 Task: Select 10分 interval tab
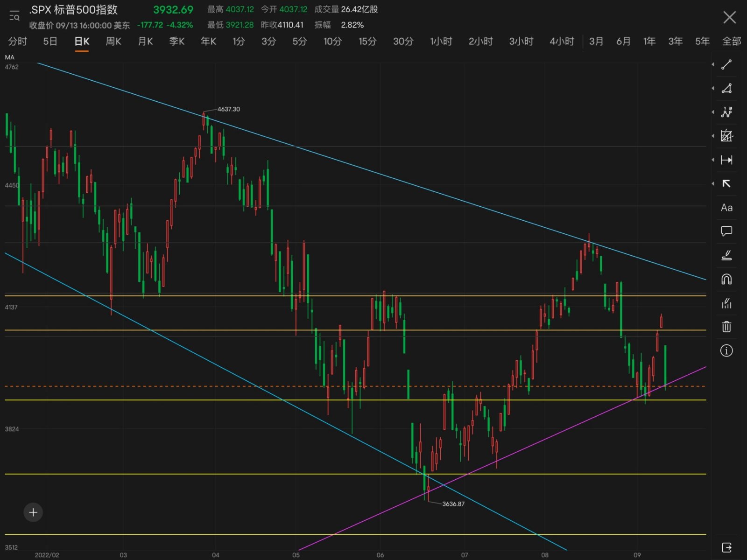pyautogui.click(x=332, y=42)
